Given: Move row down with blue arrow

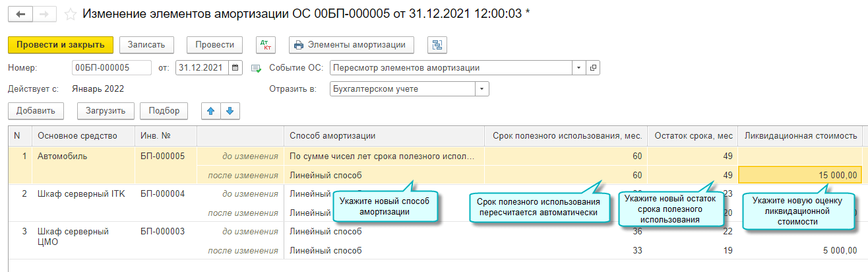Looking at the screenshot, I should pyautogui.click(x=230, y=111).
